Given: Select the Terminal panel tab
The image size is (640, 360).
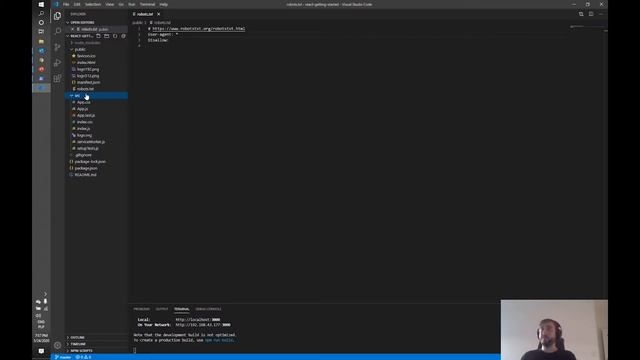Looking at the screenshot, I should point(182,309).
